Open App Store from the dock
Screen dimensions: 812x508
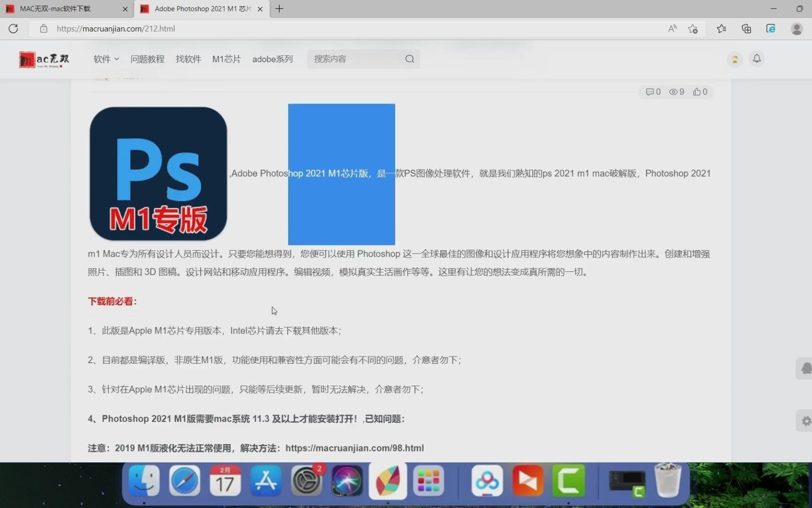[x=266, y=481]
